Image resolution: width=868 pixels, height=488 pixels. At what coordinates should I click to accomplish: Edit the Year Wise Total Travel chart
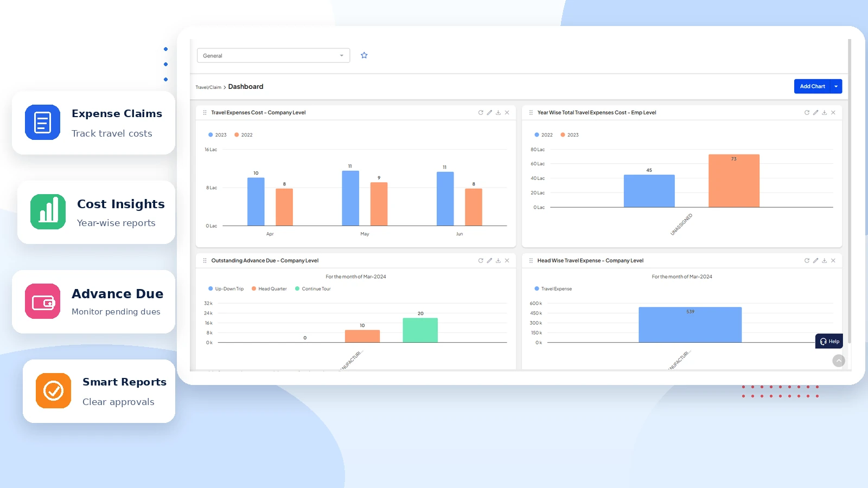click(x=815, y=113)
